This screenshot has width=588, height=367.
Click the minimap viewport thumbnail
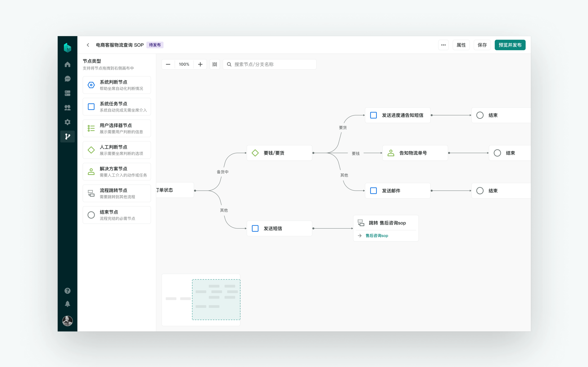click(x=216, y=299)
